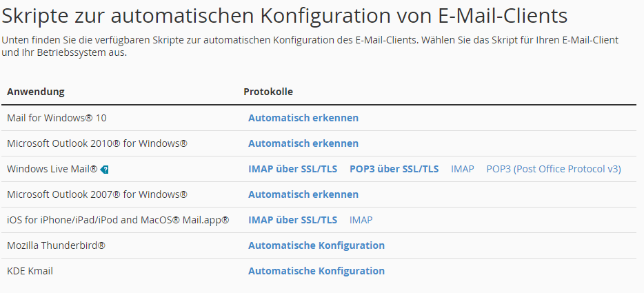Viewport: 644px width, 293px height.
Task: Click Automatisch erkennen for Microsoft Outlook 2007
Action: pos(303,194)
